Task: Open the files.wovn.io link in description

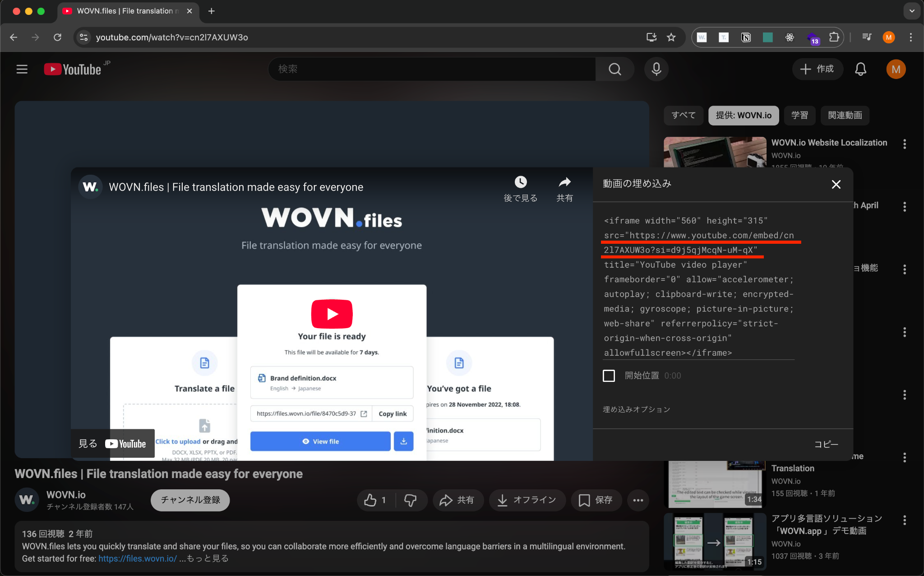Action: click(138, 558)
